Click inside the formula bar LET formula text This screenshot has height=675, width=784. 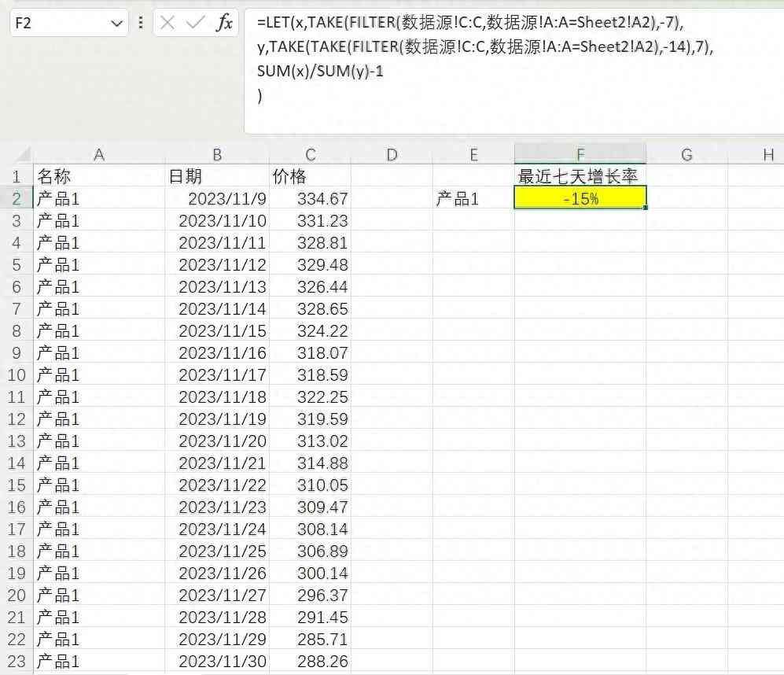point(472,47)
